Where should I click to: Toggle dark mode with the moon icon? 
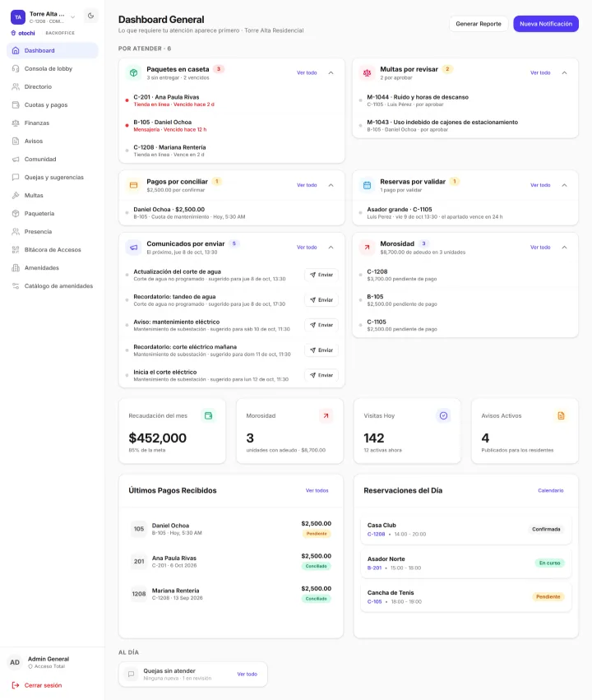(x=90, y=16)
